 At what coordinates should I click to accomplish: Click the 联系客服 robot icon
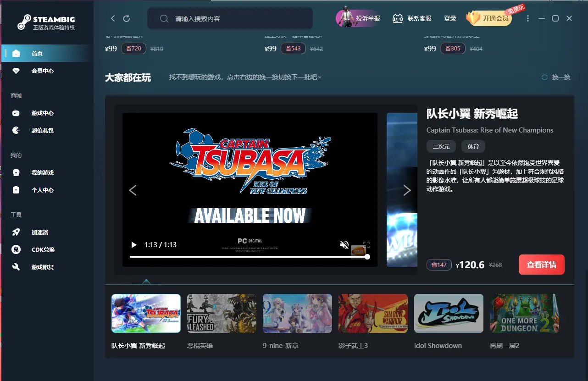(x=397, y=18)
